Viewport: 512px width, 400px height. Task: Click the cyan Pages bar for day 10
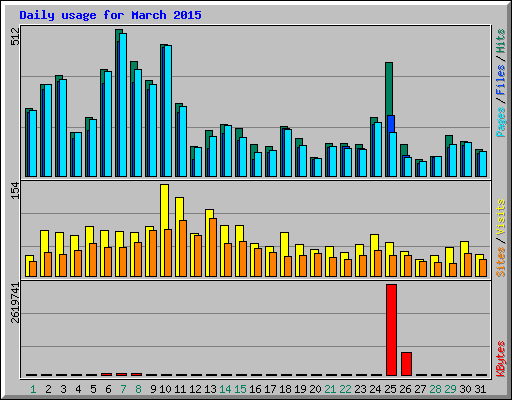(x=168, y=111)
